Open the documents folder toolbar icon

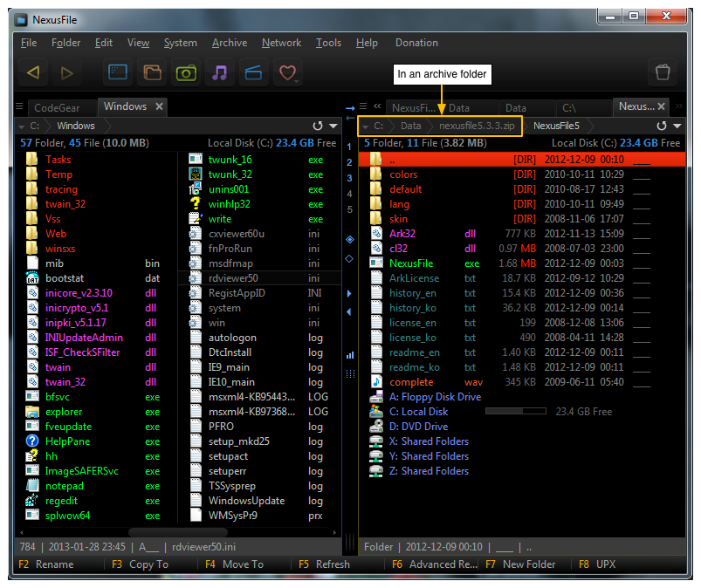[152, 72]
